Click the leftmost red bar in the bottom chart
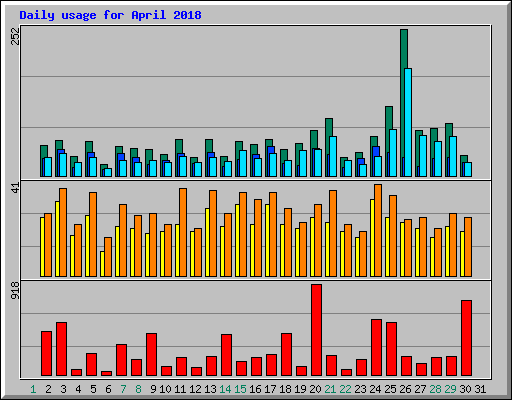Image resolution: width=512 pixels, height=400 pixels. point(46,354)
